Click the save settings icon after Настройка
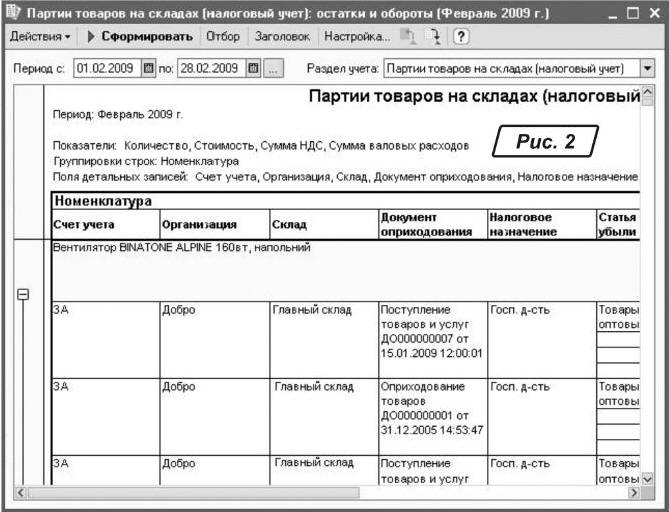Image resolution: width=669 pixels, height=512 pixels. [409, 37]
